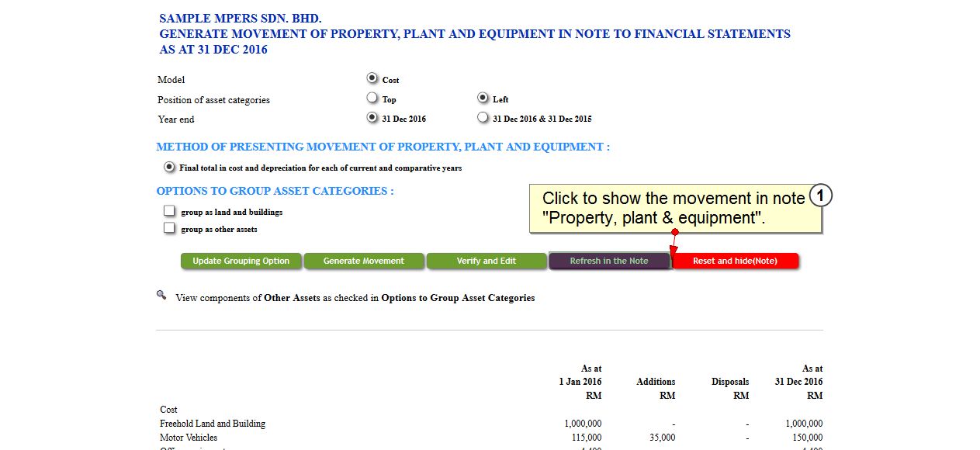Click the Update Grouping Option button
The width and height of the screenshot is (980, 450).
[x=241, y=261]
